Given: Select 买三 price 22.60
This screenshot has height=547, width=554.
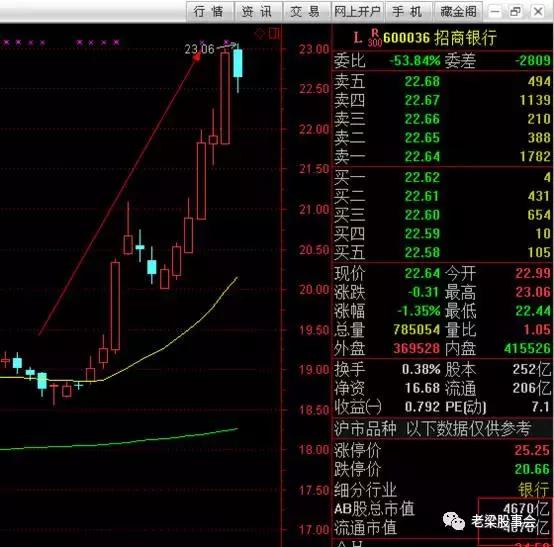Looking at the screenshot, I should (422, 214).
